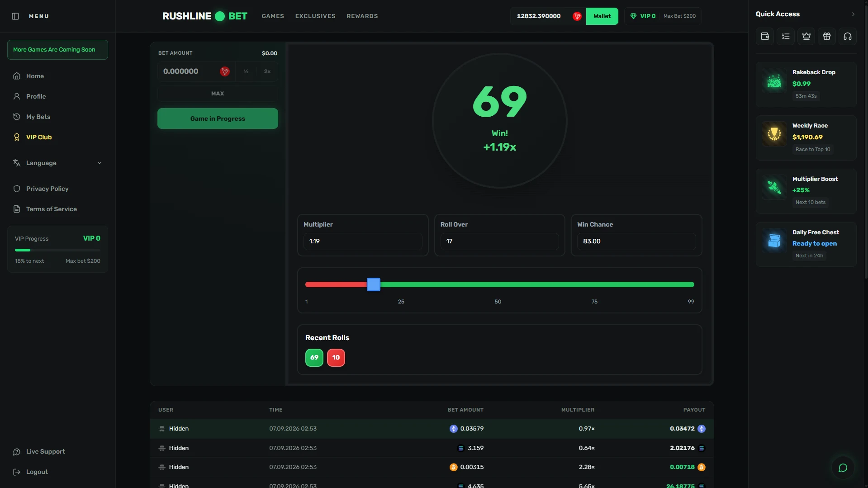Toggle the sidebar menu panel icon

[x=15, y=16]
